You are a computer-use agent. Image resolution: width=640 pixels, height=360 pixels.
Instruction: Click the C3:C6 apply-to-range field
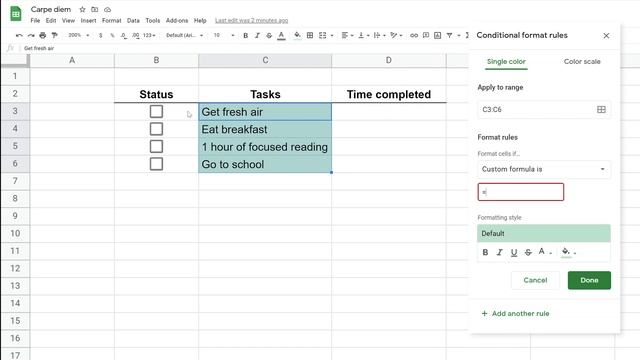[x=544, y=109]
